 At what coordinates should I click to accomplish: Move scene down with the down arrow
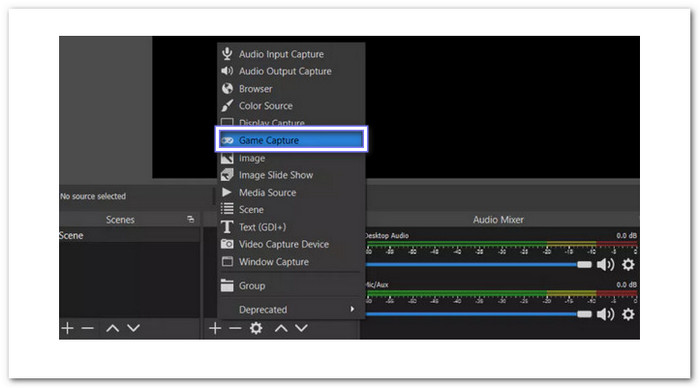133,328
